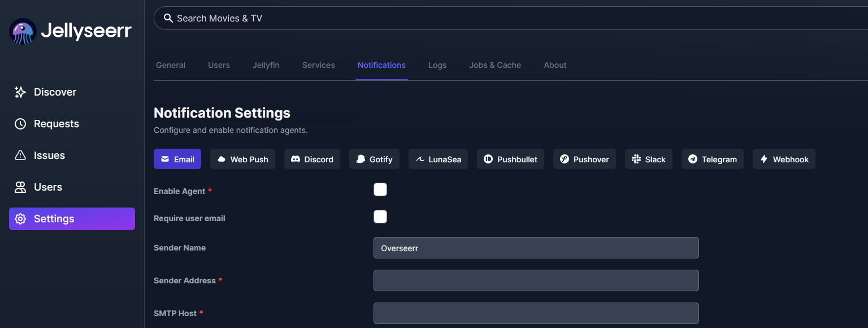This screenshot has height=328, width=868.
Task: Open the About tab
Action: tap(555, 65)
